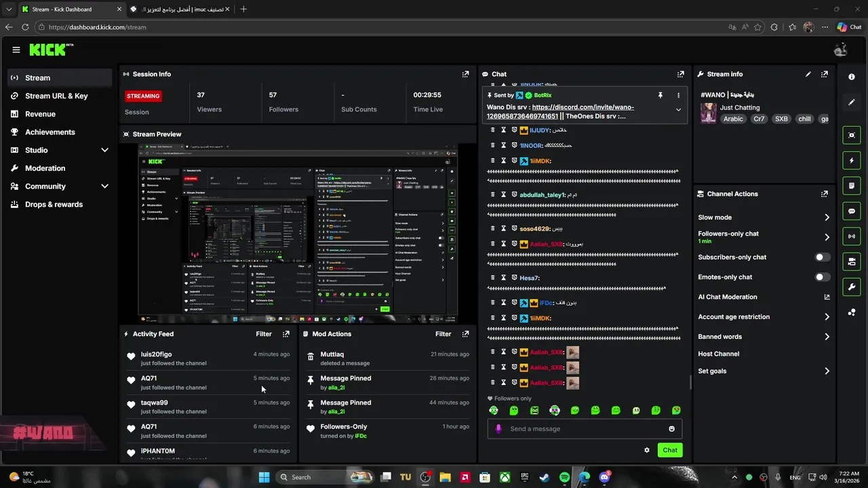
Task: Open chat settings gear icon
Action: coord(646,450)
